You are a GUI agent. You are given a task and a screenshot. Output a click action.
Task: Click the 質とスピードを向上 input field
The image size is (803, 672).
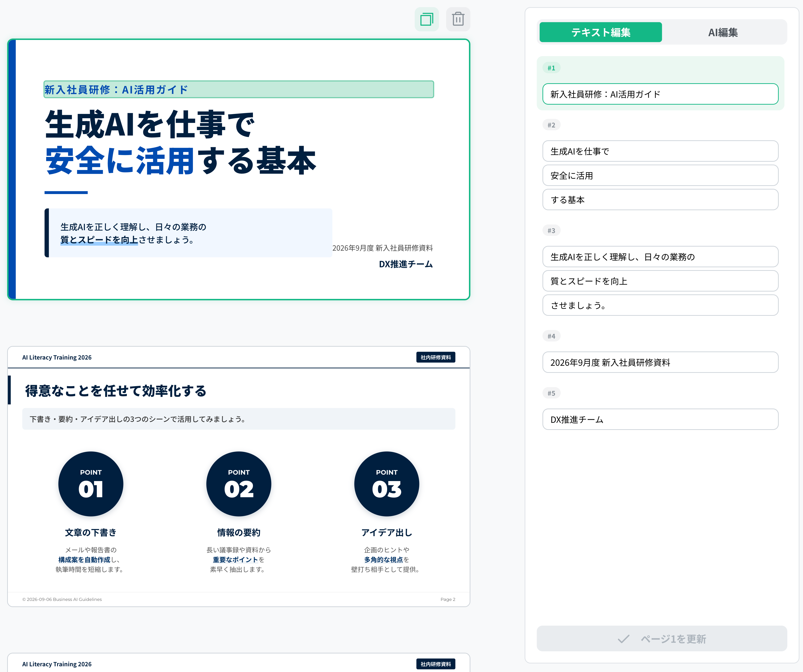click(x=660, y=281)
